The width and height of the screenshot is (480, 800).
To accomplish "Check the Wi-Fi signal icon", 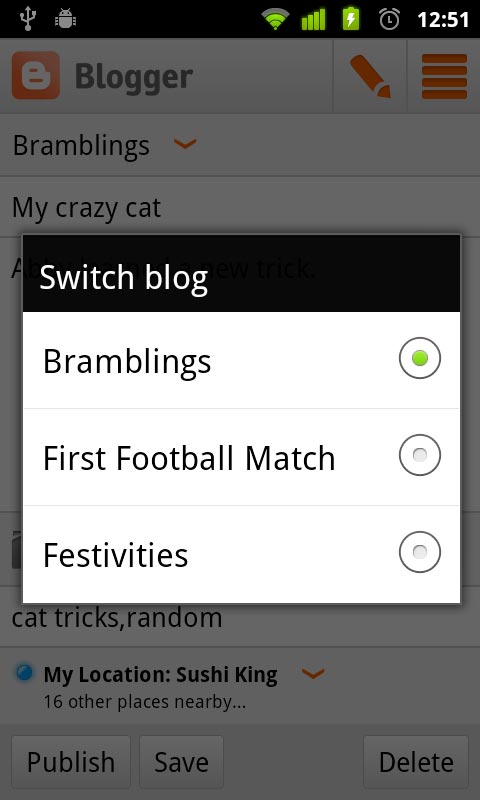I will tap(275, 19).
